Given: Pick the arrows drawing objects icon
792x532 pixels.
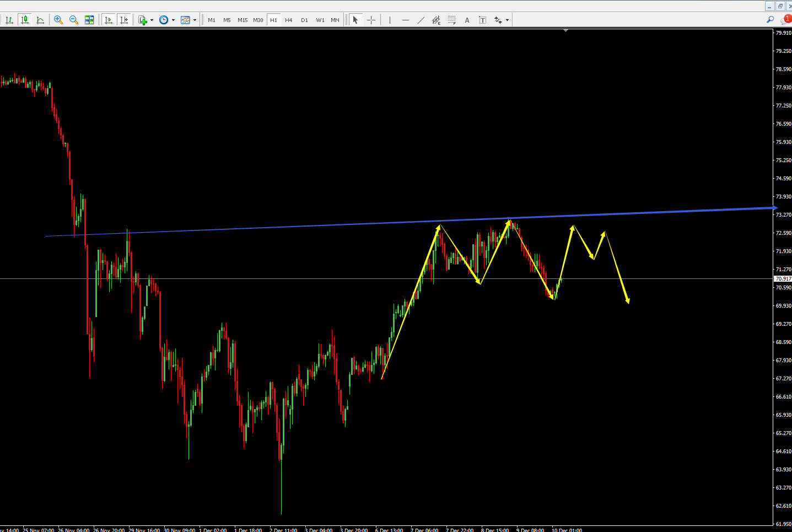Looking at the screenshot, I should pyautogui.click(x=498, y=20).
